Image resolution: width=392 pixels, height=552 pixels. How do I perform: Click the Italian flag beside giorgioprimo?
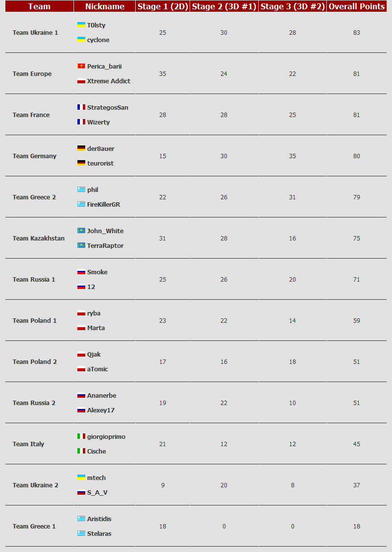click(x=81, y=436)
